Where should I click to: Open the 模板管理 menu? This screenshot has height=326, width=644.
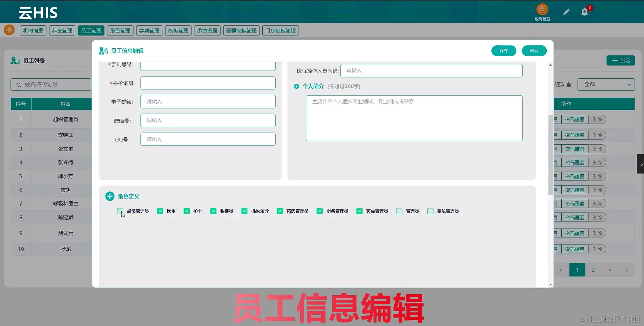(x=178, y=30)
